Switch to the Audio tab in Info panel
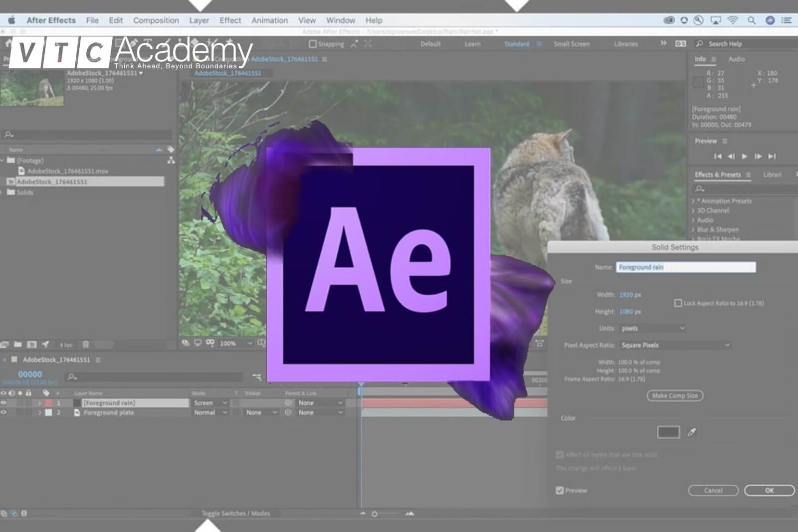Screen dimensions: 798x532 pyautogui.click(x=737, y=59)
